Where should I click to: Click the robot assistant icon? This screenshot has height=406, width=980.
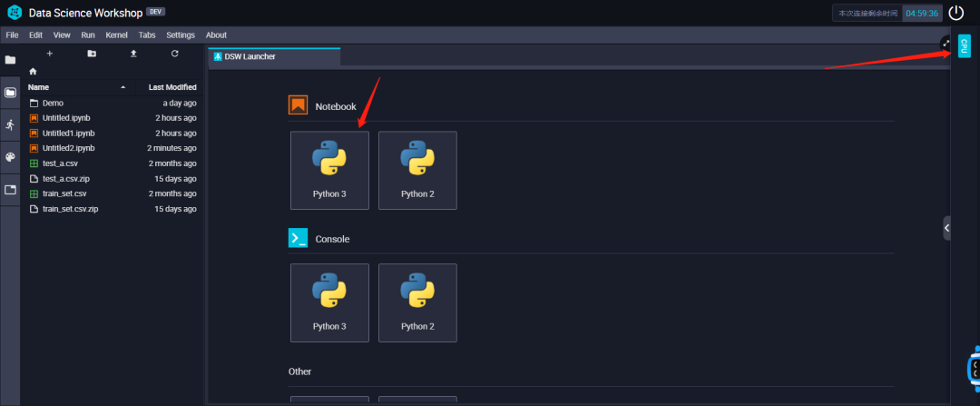point(973,368)
